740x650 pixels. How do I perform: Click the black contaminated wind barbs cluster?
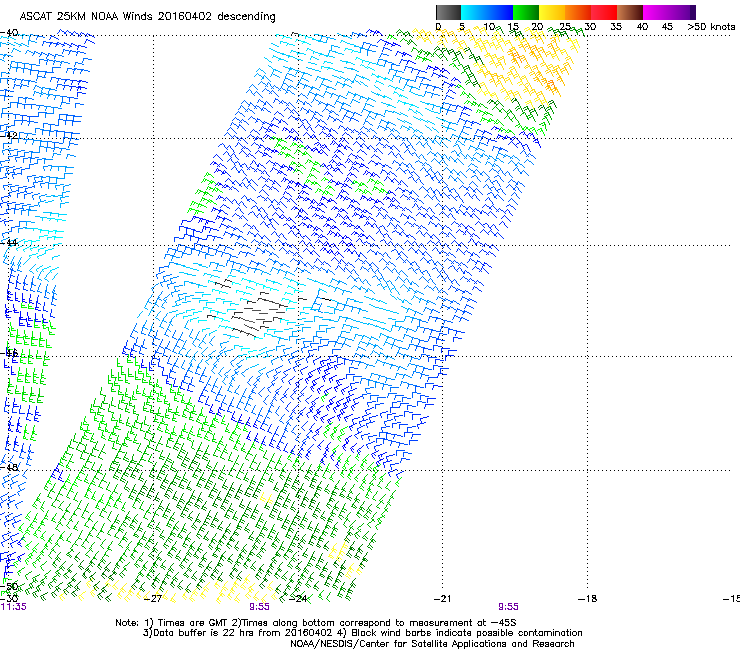(x=261, y=312)
